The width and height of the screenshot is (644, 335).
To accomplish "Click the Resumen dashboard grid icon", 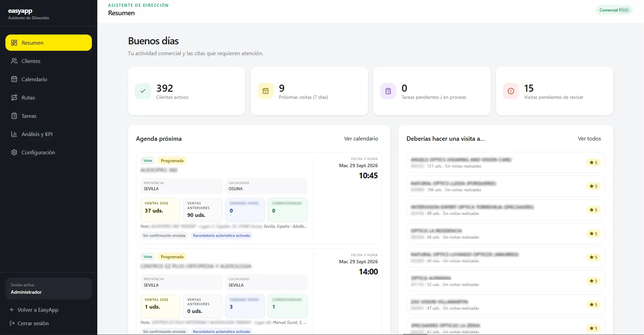I will pos(14,43).
